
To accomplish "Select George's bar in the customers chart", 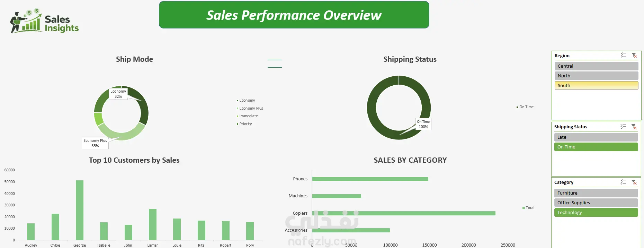I will point(80,210).
